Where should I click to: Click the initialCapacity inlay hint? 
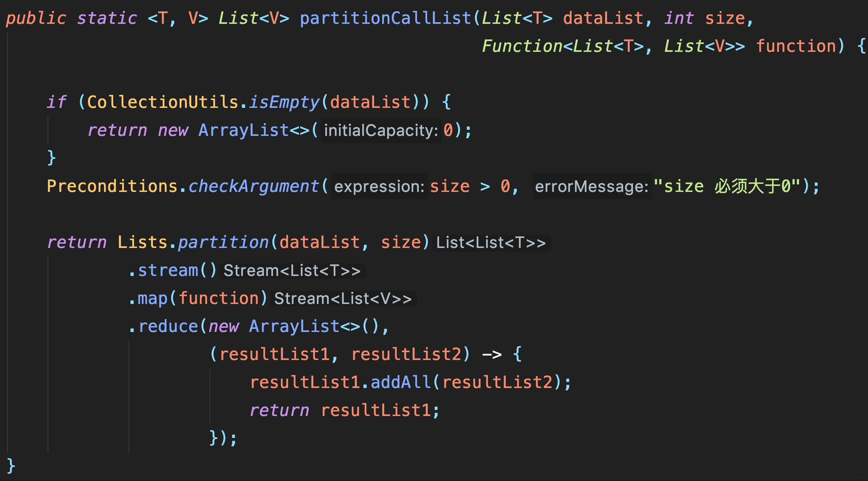pyautogui.click(x=381, y=131)
